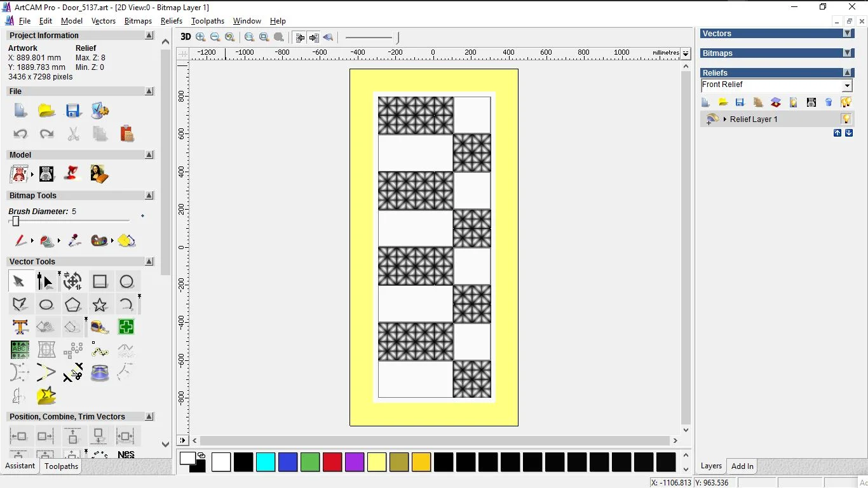Expand the Vectors panel
The height and width of the screenshot is (488, 868).
847,34
